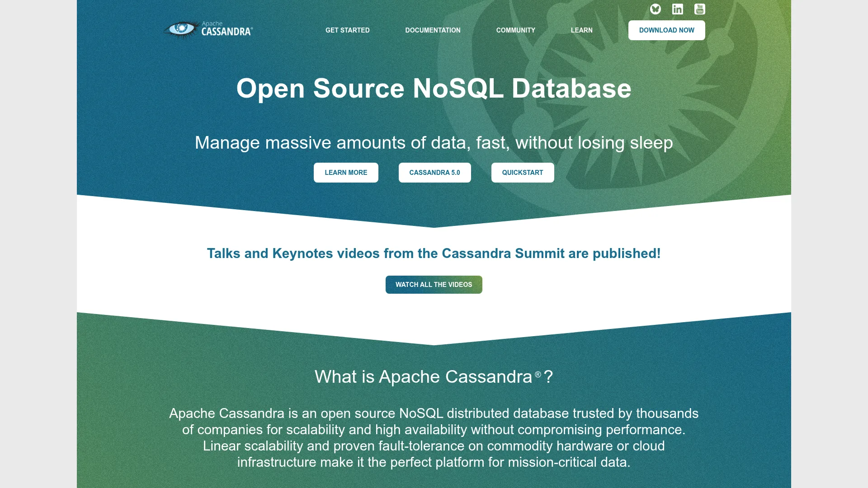Click the Download Now button
The height and width of the screenshot is (488, 868).
click(x=666, y=30)
